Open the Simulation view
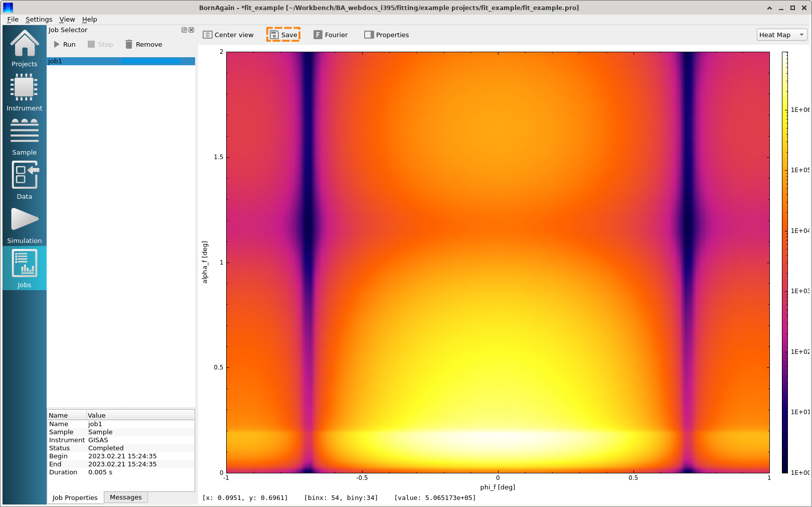Screen dimensions: 812x507 [x=24, y=225]
